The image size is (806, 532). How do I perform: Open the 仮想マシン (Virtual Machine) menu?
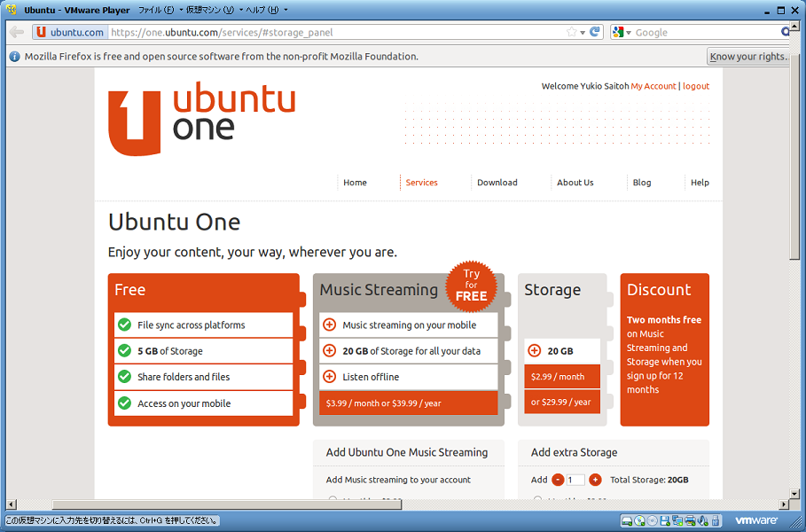209,10
